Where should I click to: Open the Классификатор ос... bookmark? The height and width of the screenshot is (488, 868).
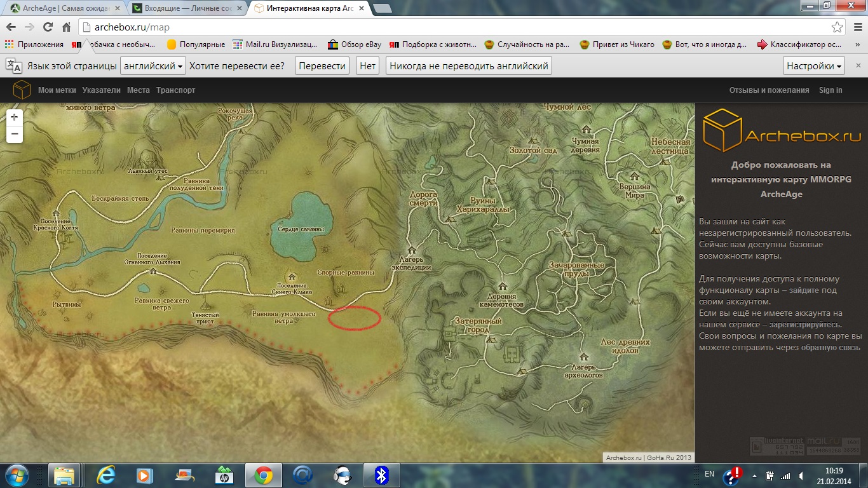[x=801, y=44]
